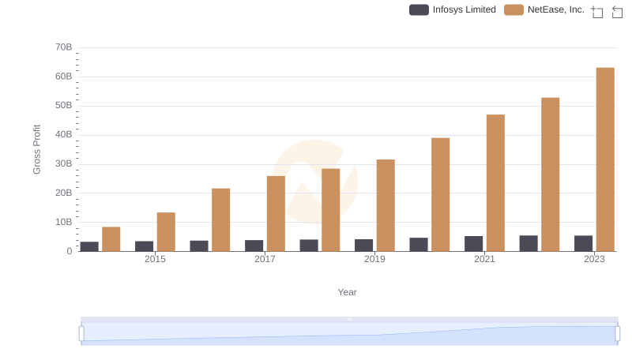Click the "2017" x-axis label

tap(265, 259)
